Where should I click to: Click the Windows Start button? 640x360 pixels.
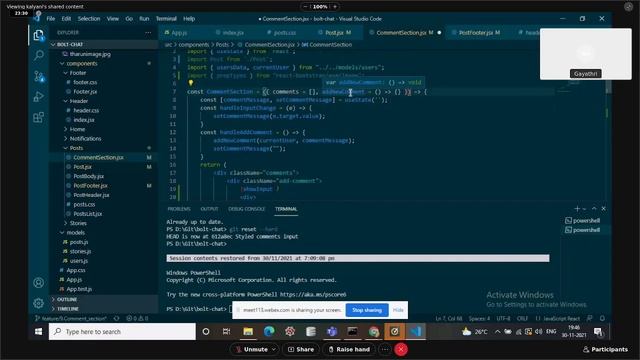[38, 331]
